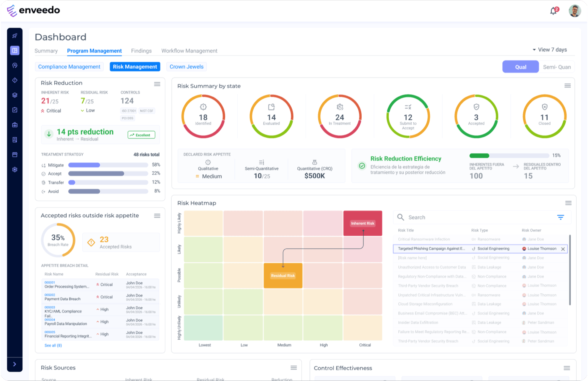Click the heatmap filter icon
This screenshot has width=588, height=381.
pyautogui.click(x=561, y=217)
